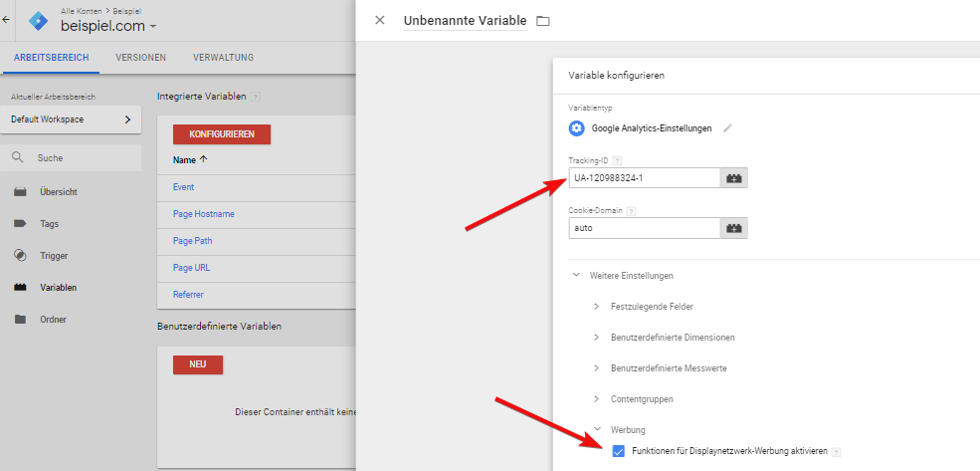The image size is (980, 471).
Task: Expand the Contentgruppen section
Action: (633, 399)
